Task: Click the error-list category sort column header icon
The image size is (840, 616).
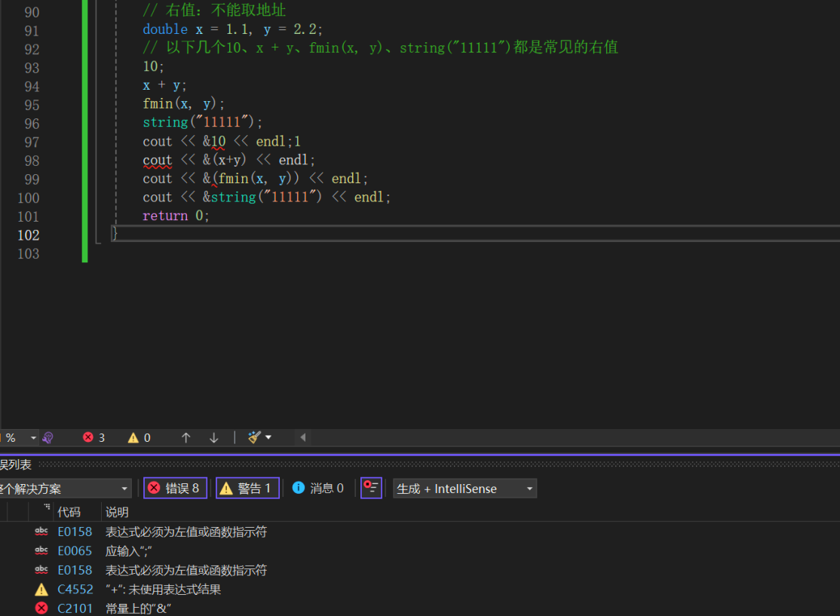Action: click(x=47, y=507)
